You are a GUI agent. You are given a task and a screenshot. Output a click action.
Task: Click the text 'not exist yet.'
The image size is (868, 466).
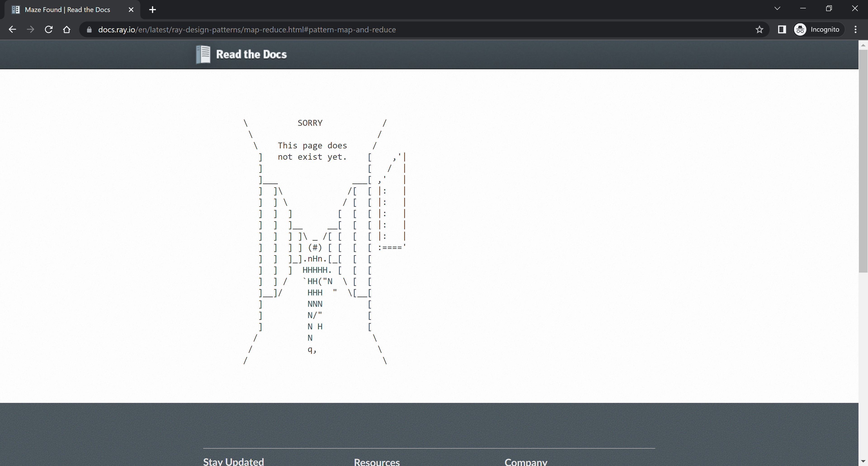[312, 157]
